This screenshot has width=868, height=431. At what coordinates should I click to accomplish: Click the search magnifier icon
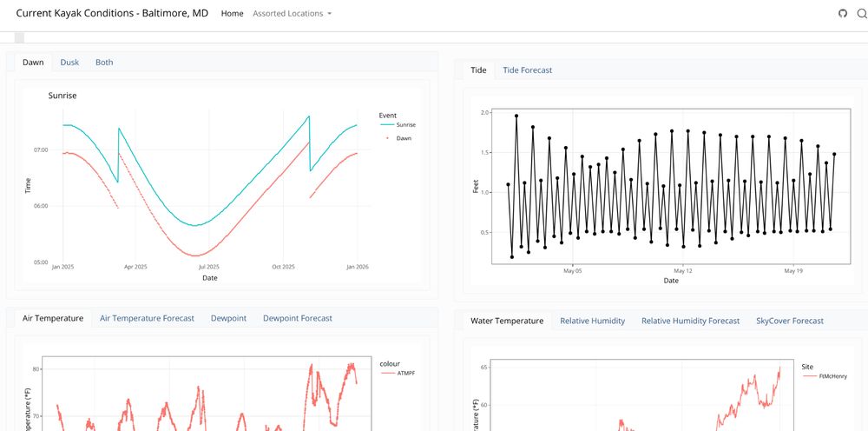(862, 13)
